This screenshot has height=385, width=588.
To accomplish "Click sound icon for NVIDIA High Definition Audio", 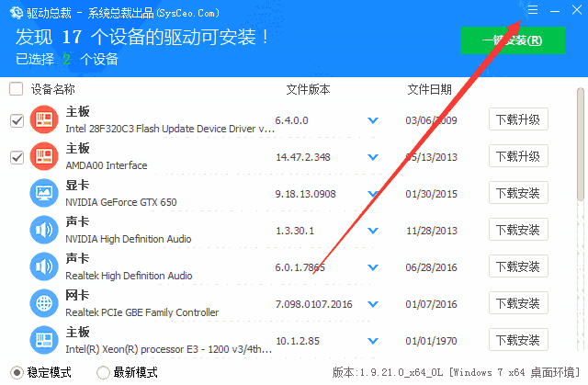I will pos(44,230).
